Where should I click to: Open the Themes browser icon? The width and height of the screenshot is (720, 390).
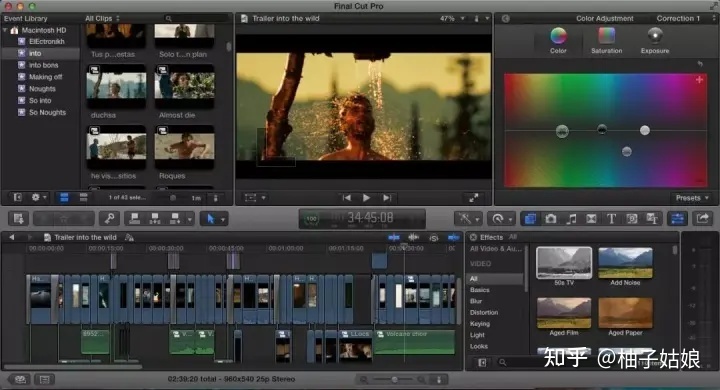(652, 219)
